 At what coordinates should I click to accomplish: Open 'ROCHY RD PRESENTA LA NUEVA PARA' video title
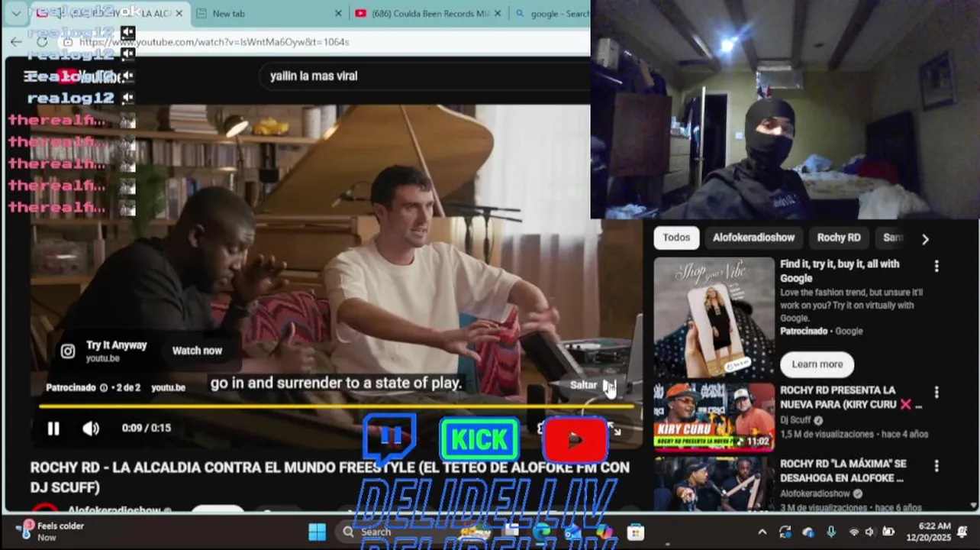pyautogui.click(x=851, y=397)
